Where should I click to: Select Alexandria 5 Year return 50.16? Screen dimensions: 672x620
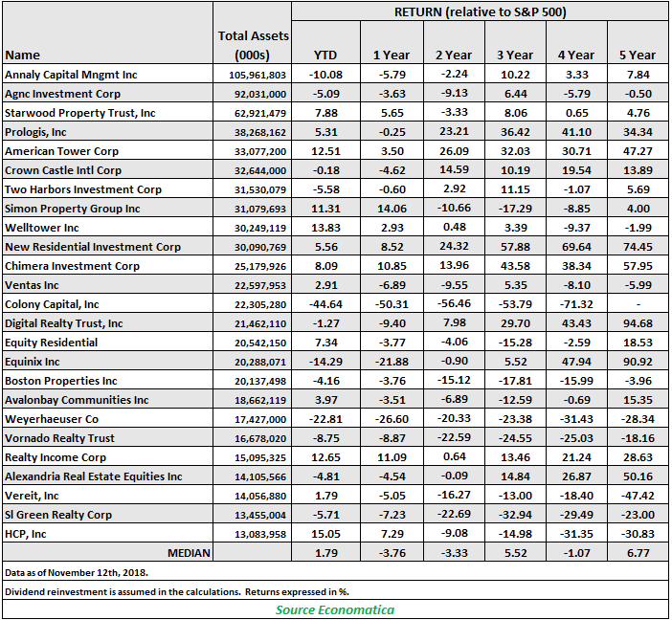click(x=638, y=476)
